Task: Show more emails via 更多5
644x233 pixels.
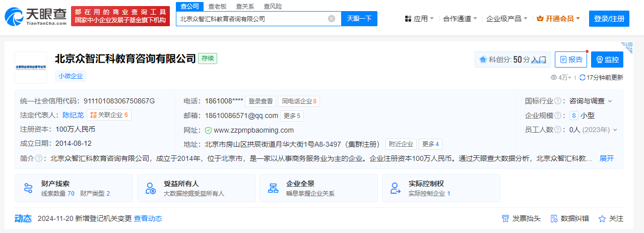Action: point(292,115)
